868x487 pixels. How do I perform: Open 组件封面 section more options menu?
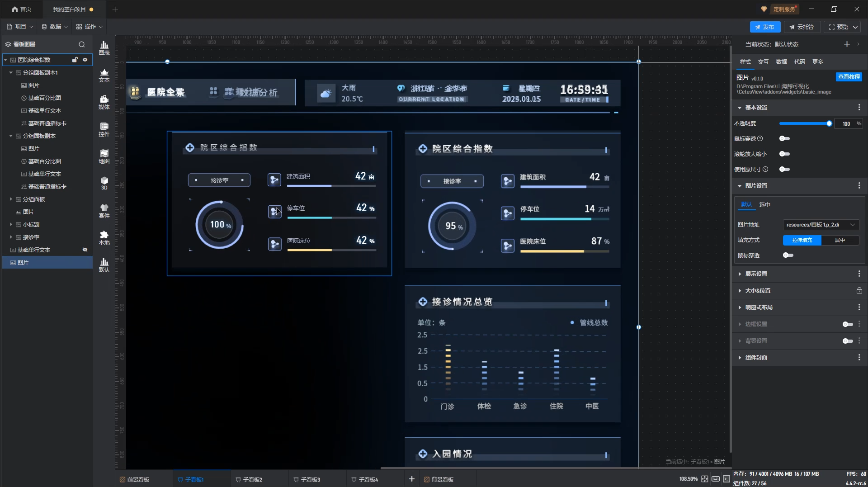[x=859, y=358]
